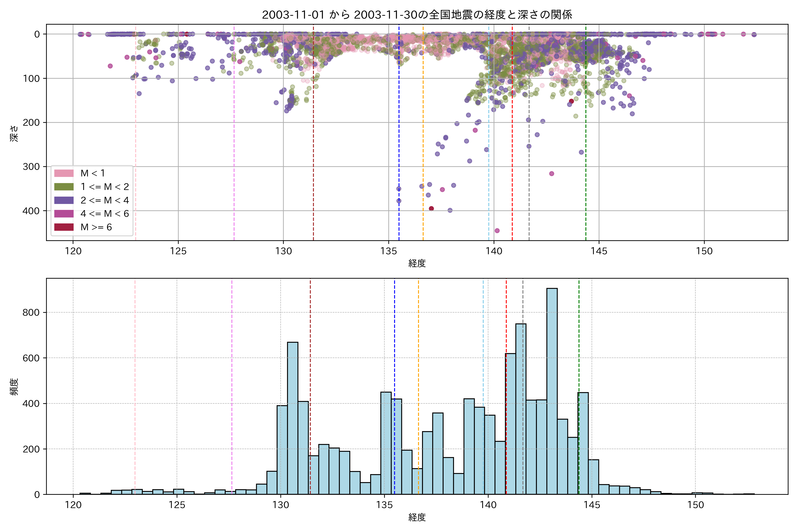
Task: Click the 'M >= 6' legend text
Action: [x=96, y=227]
